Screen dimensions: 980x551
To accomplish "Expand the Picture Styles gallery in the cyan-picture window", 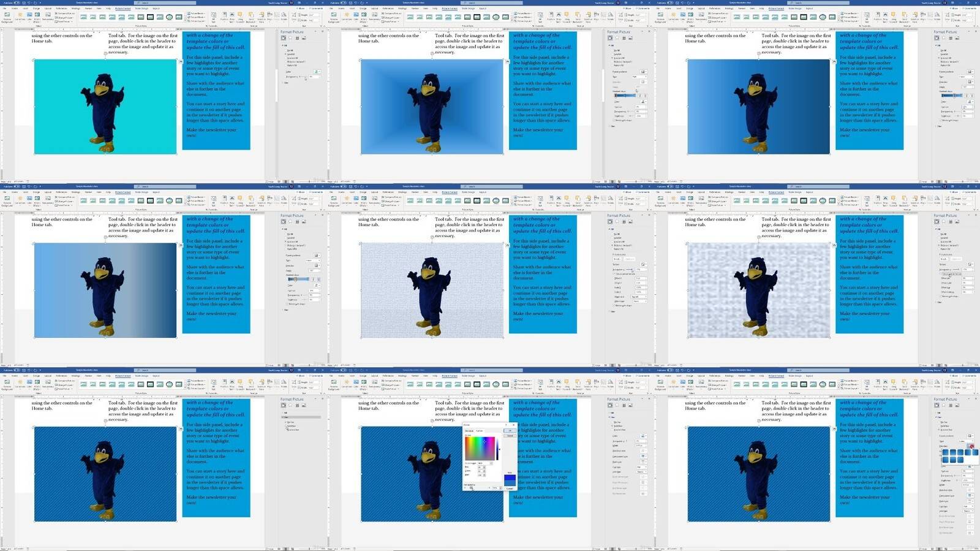I will point(185,21).
